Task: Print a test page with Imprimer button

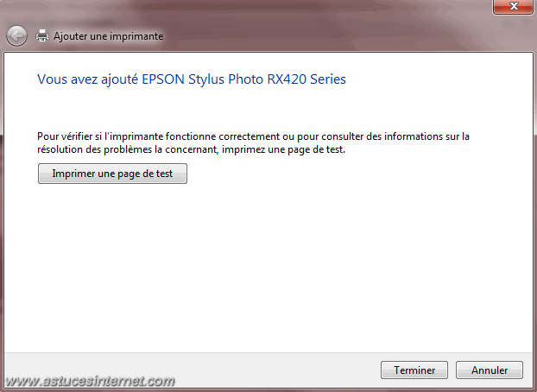Action: click(112, 174)
